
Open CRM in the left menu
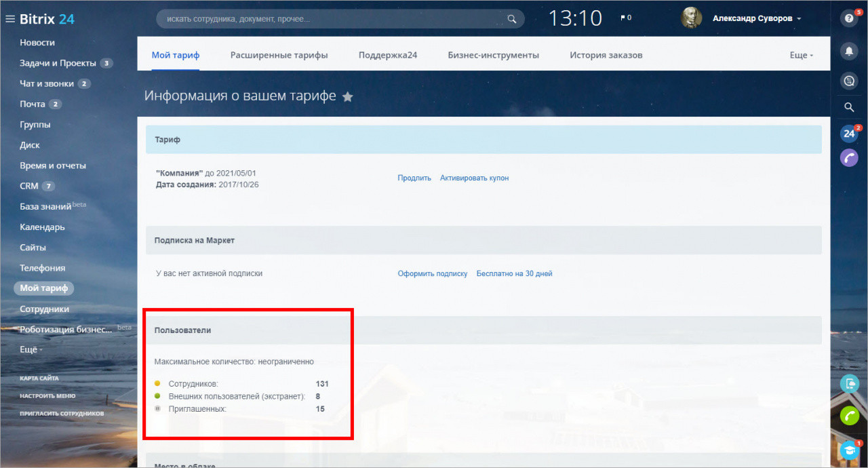pyautogui.click(x=29, y=186)
